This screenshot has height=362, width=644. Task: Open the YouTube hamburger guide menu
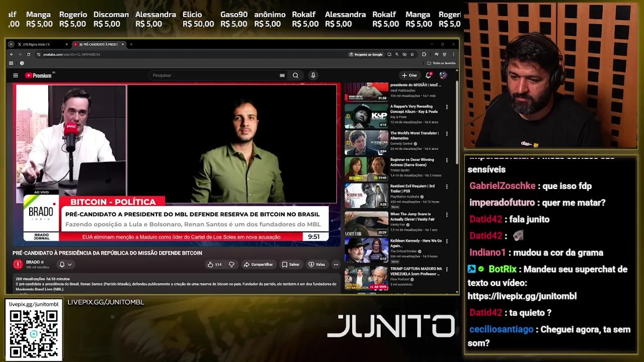click(16, 75)
